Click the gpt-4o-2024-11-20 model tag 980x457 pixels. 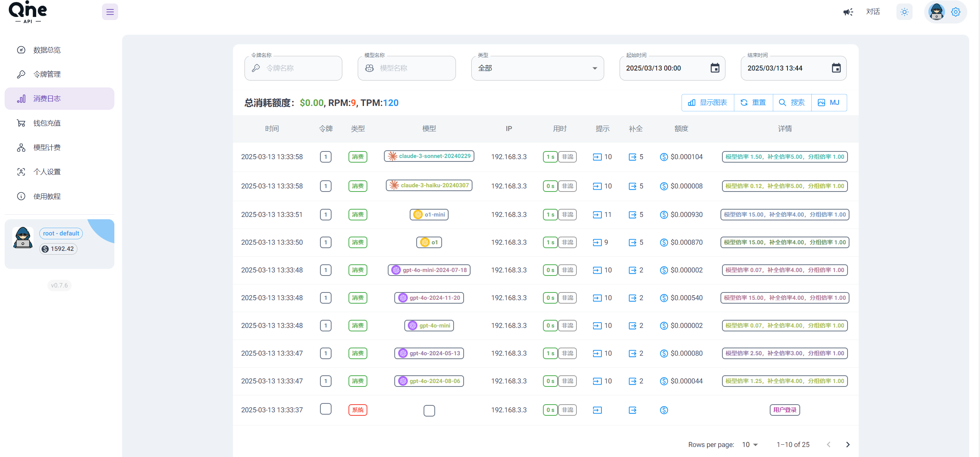coord(429,298)
